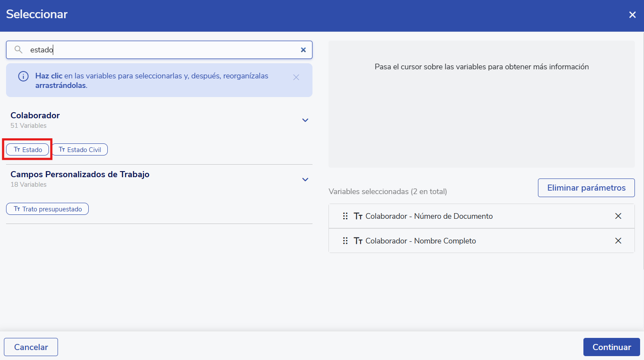Collapse Campos Personalizados de Trabajo section
The height and width of the screenshot is (360, 644).
point(305,179)
